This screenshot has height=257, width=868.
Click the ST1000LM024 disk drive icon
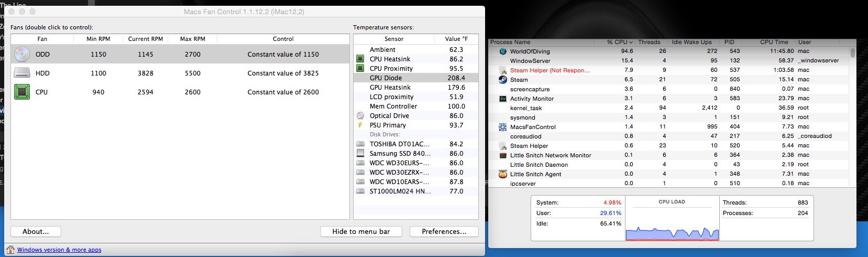(360, 191)
